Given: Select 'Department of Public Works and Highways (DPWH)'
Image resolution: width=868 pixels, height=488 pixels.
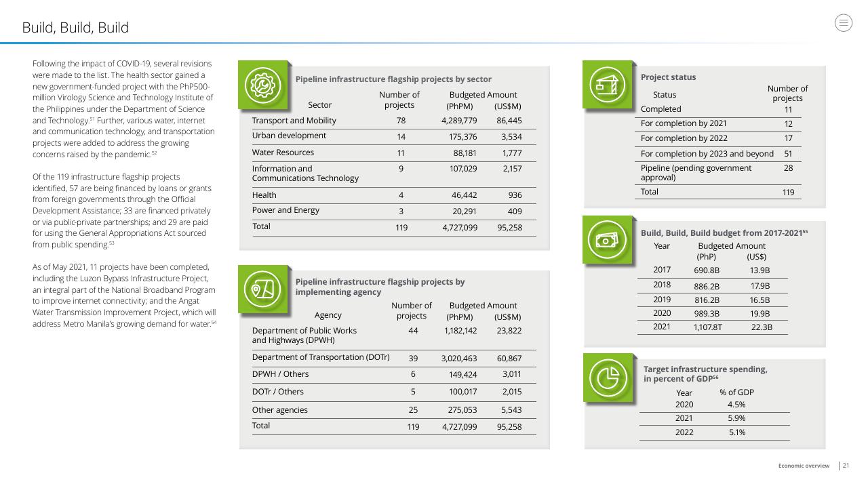Looking at the screenshot, I should coord(304,335).
